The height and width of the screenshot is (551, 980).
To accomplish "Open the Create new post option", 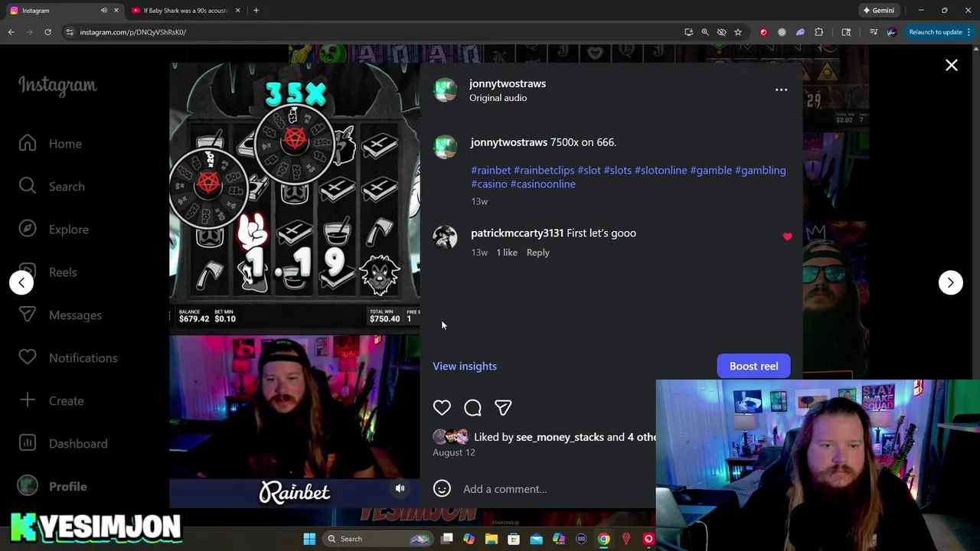I will click(x=51, y=401).
